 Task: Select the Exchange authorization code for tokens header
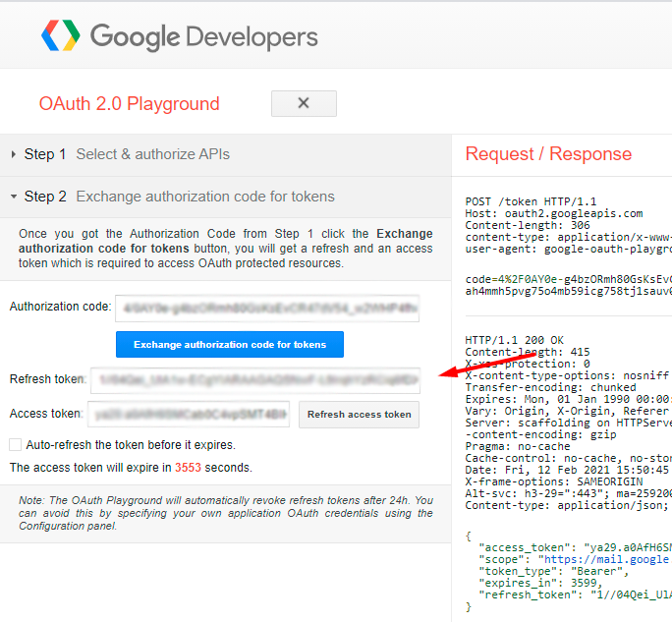(204, 197)
